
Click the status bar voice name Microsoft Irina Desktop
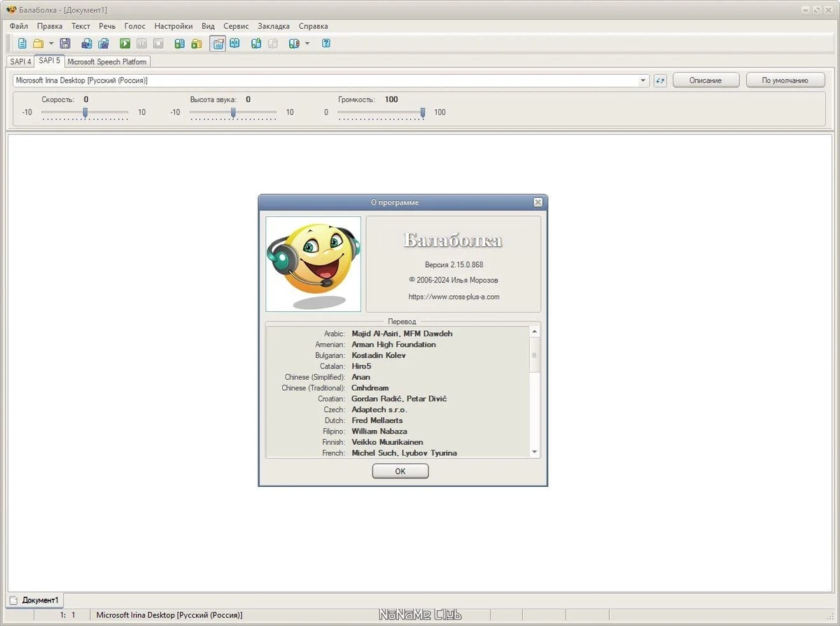click(x=169, y=616)
